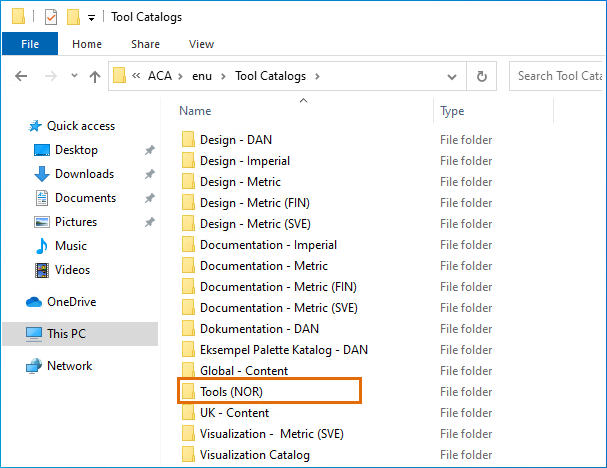Click the Properties checkmark icon in title bar
Screen dimensions: 607x468
(x=51, y=16)
